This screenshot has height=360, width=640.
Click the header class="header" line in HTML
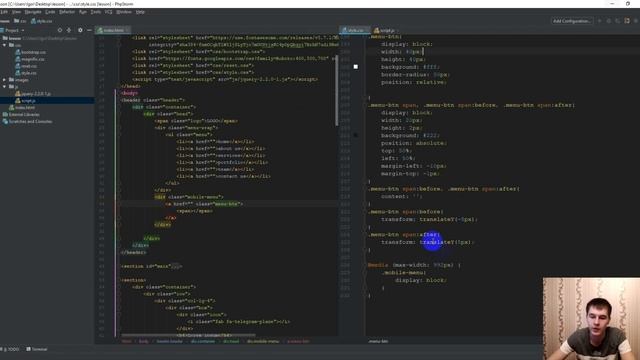tap(153, 100)
